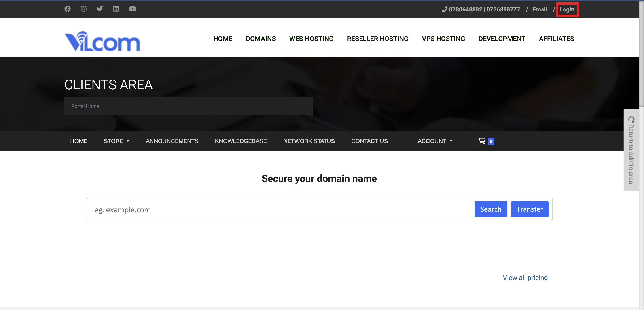644x310 pixels.
Task: Expand the STORE dropdown menu
Action: [x=116, y=141]
